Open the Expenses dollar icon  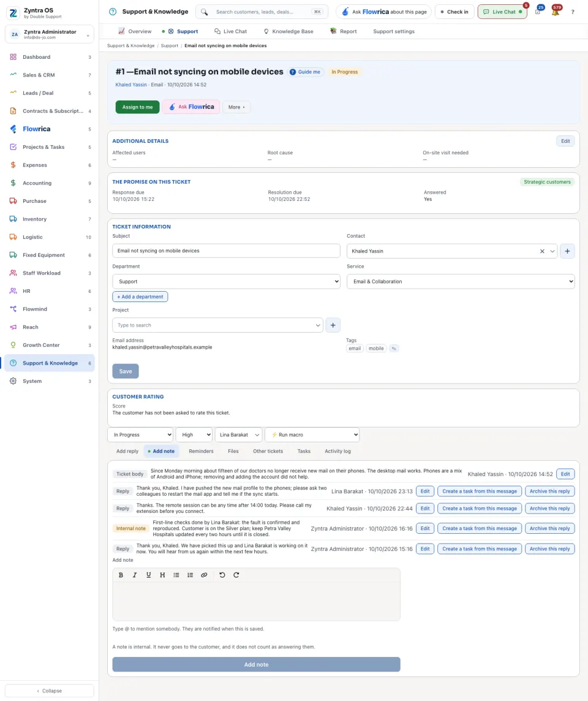13,165
